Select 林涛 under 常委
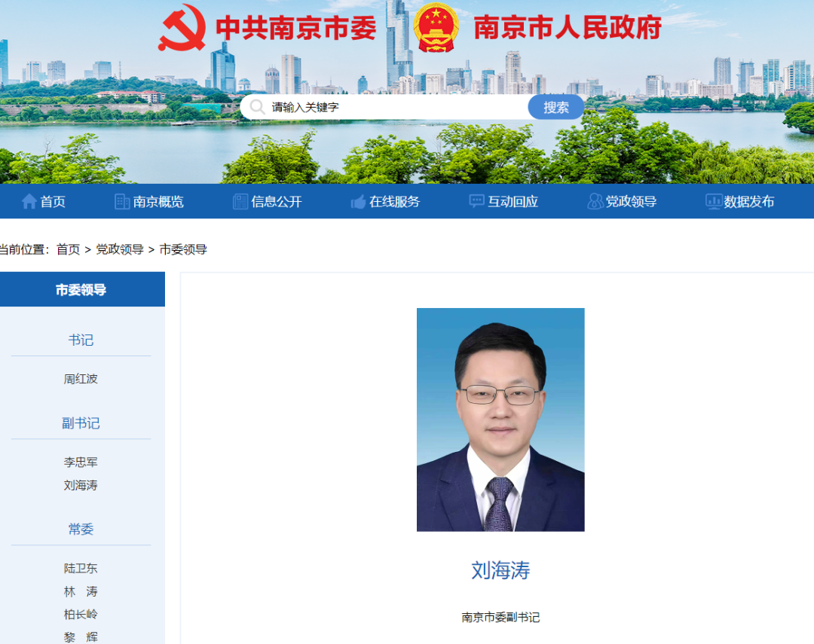Image resolution: width=814 pixels, height=644 pixels. click(81, 591)
